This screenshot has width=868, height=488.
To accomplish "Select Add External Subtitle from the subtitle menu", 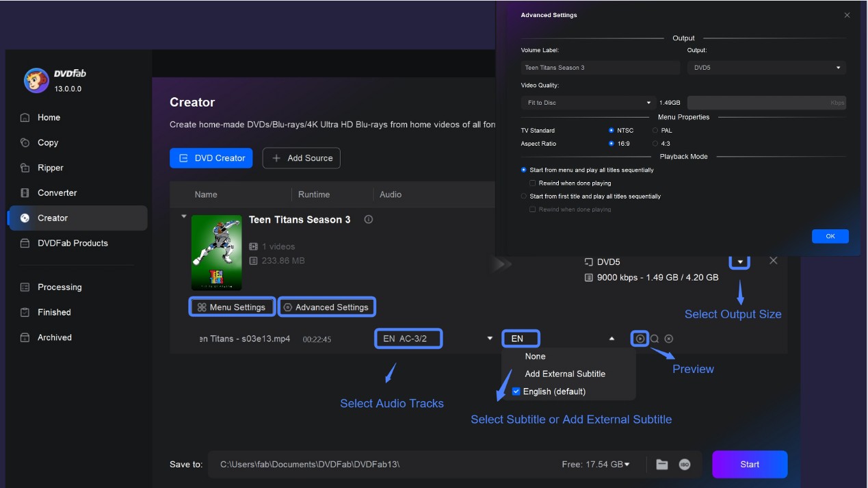I will click(565, 374).
